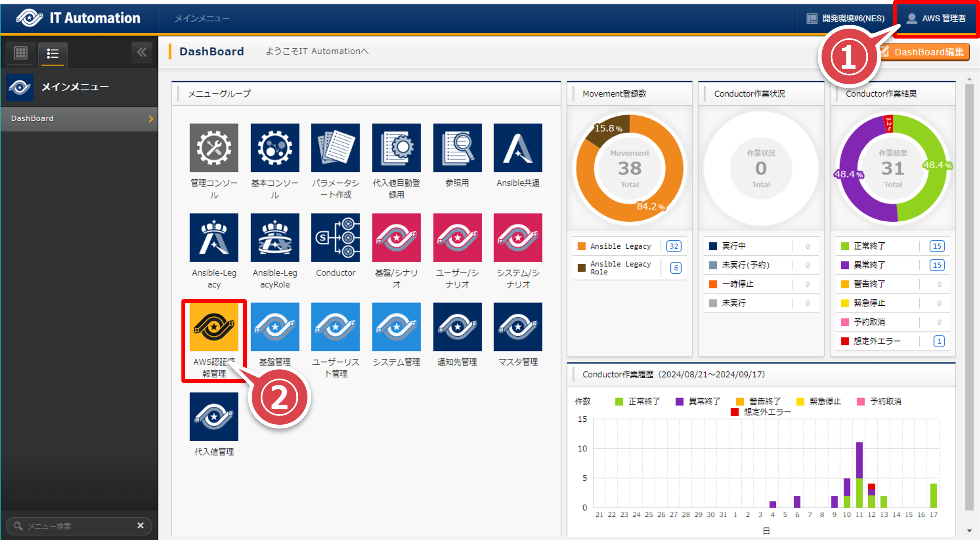
Task: Switch sidebar to list view
Action: click(x=52, y=53)
